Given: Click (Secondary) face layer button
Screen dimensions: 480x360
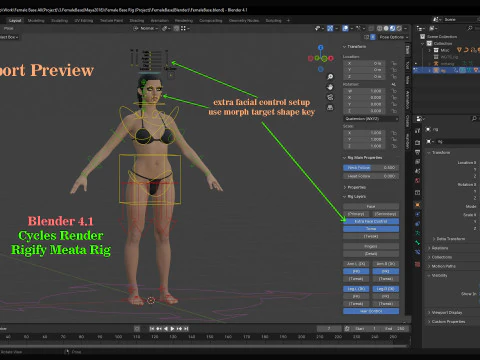Looking at the screenshot, I should (386, 214).
